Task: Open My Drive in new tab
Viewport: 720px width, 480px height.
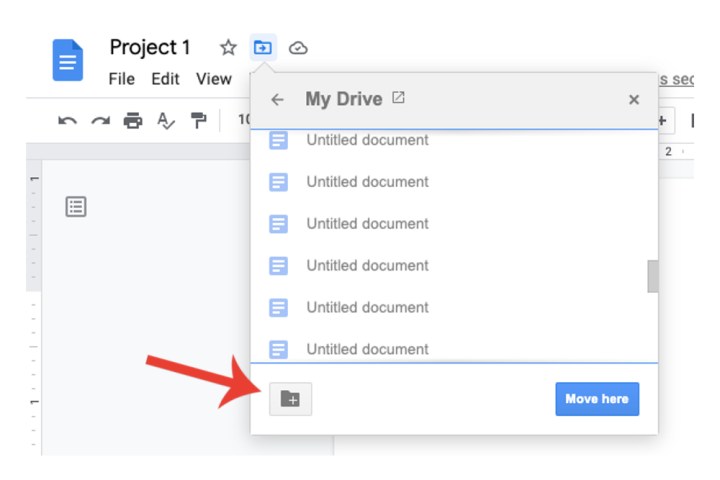Action: 398,97
